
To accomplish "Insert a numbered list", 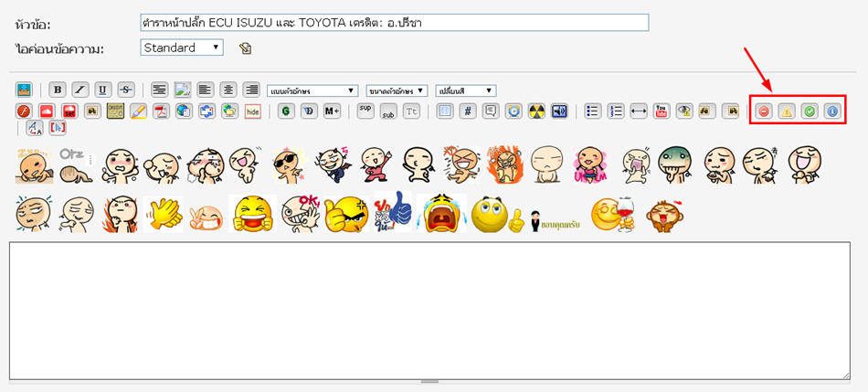I will (x=616, y=111).
